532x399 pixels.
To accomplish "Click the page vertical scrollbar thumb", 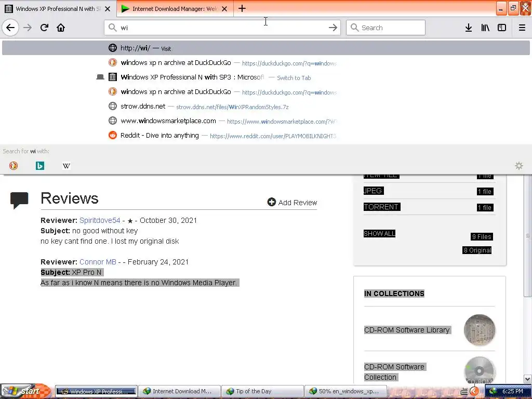I will click(x=528, y=235).
